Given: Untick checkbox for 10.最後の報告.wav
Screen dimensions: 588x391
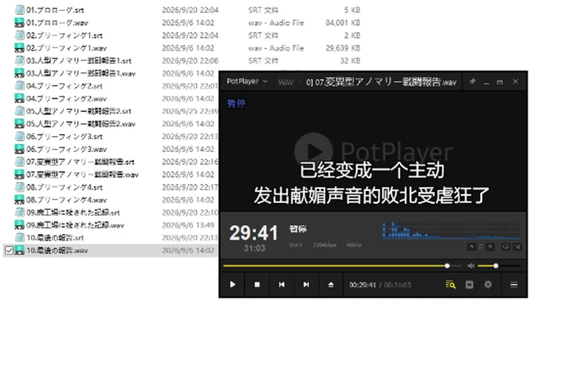Looking at the screenshot, I should tap(9, 250).
